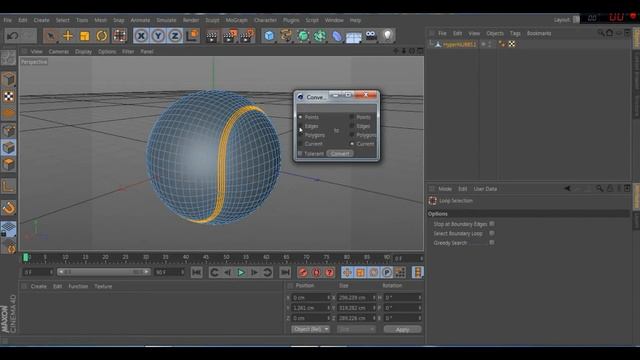Screen dimensions: 640x360
Task: Add a floor environment object
Action: coord(353,37)
